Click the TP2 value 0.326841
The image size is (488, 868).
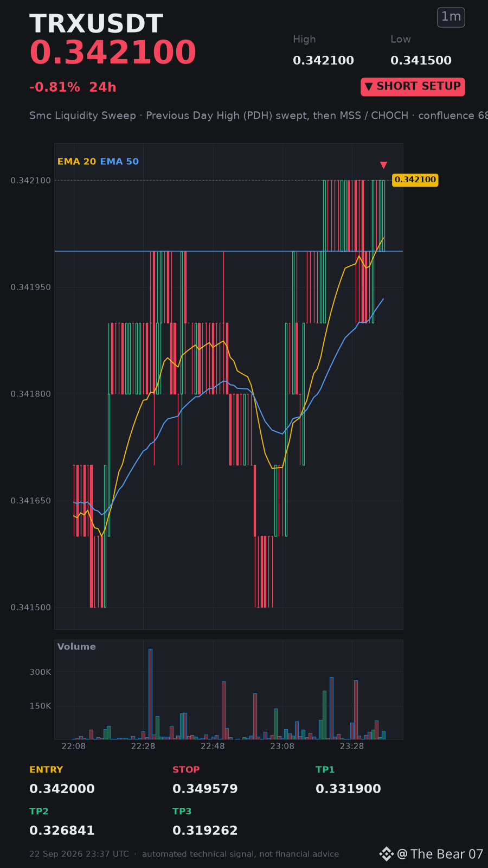tap(62, 831)
